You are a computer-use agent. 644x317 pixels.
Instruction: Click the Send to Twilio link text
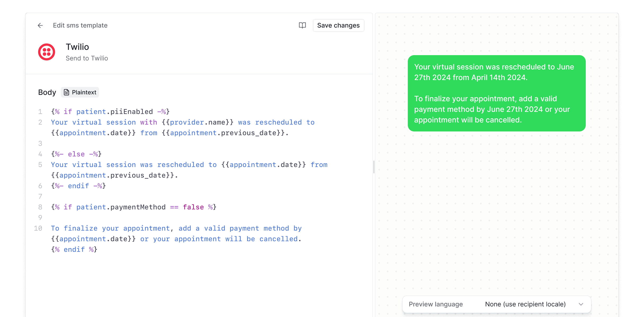coord(87,58)
